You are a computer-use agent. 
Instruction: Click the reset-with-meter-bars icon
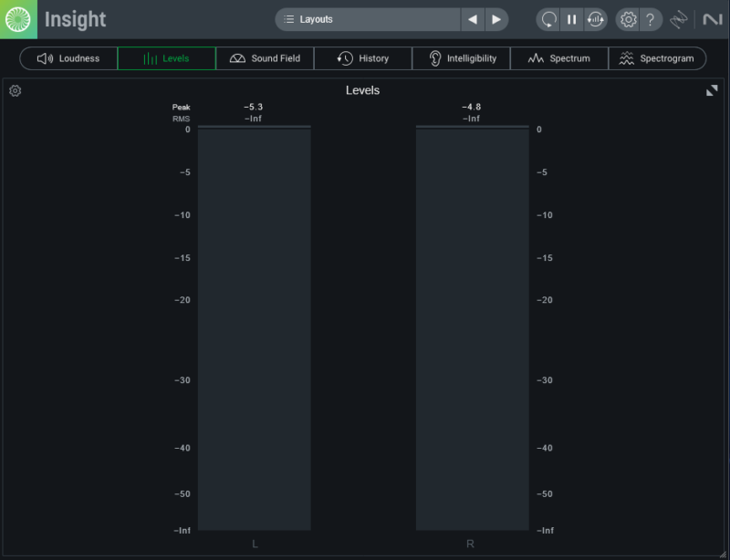point(595,19)
